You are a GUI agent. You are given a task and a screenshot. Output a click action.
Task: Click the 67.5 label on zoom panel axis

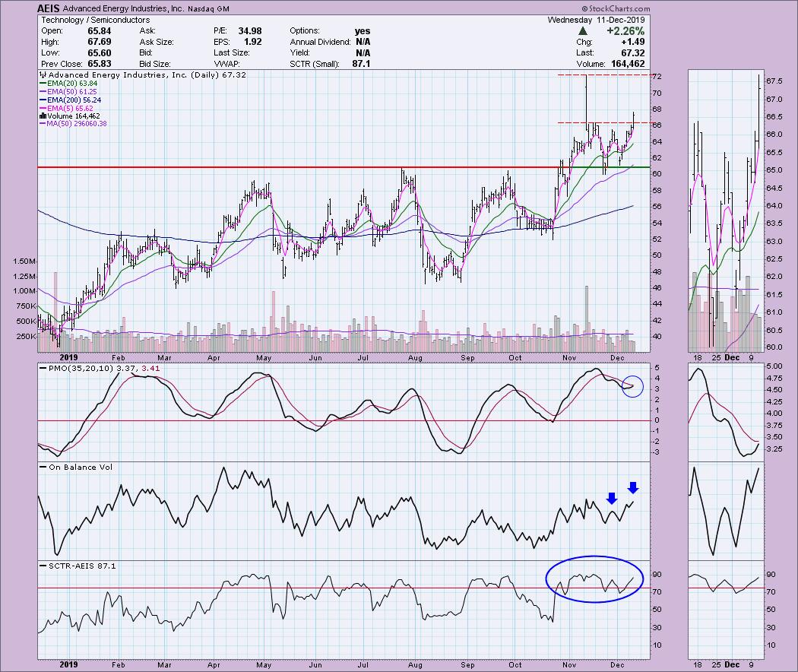click(x=774, y=81)
